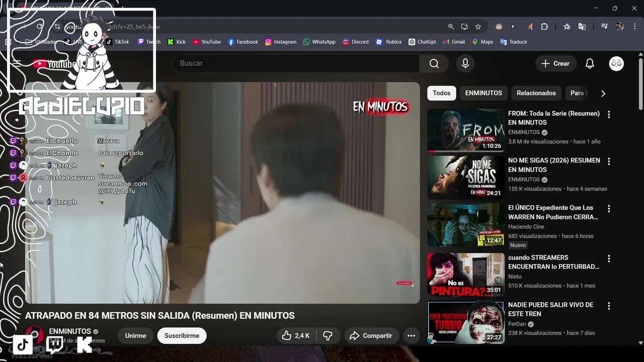Open the Chrome extensions puzzle icon
The height and width of the screenshot is (362, 644).
pyautogui.click(x=544, y=27)
